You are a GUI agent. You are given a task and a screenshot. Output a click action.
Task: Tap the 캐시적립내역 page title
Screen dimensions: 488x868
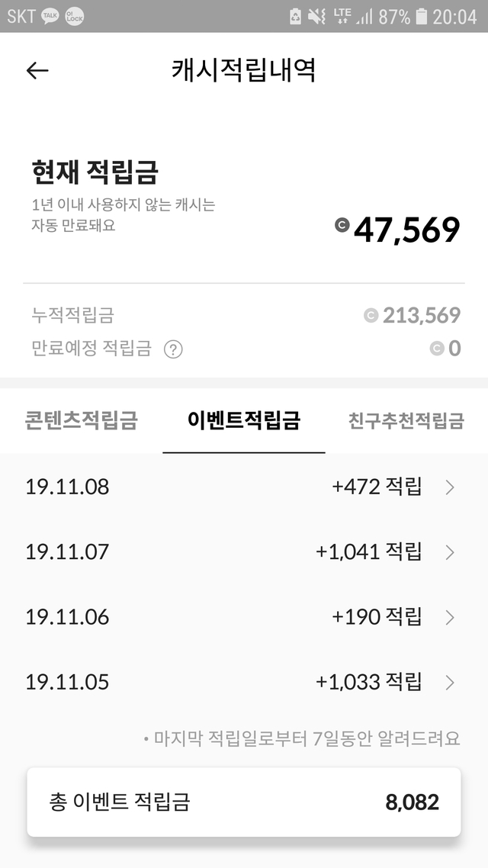pos(244,71)
